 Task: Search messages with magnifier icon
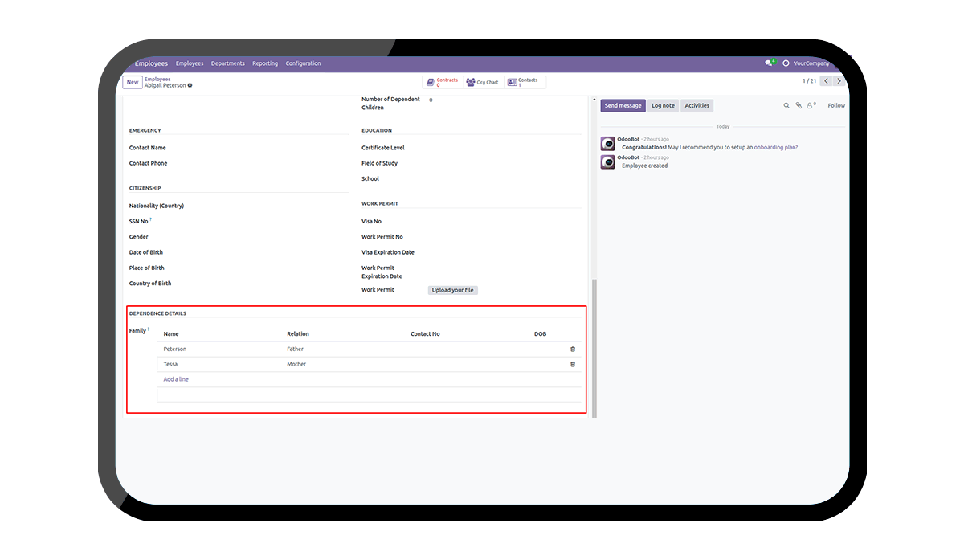[786, 105]
